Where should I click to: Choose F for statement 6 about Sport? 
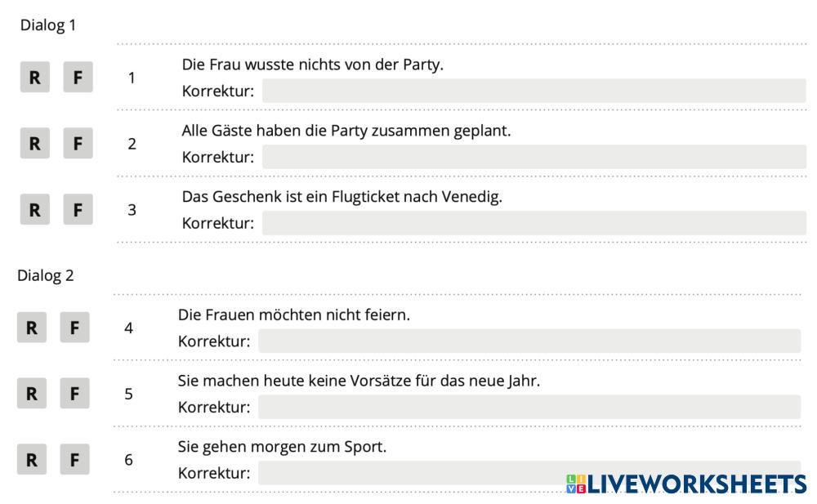74,460
